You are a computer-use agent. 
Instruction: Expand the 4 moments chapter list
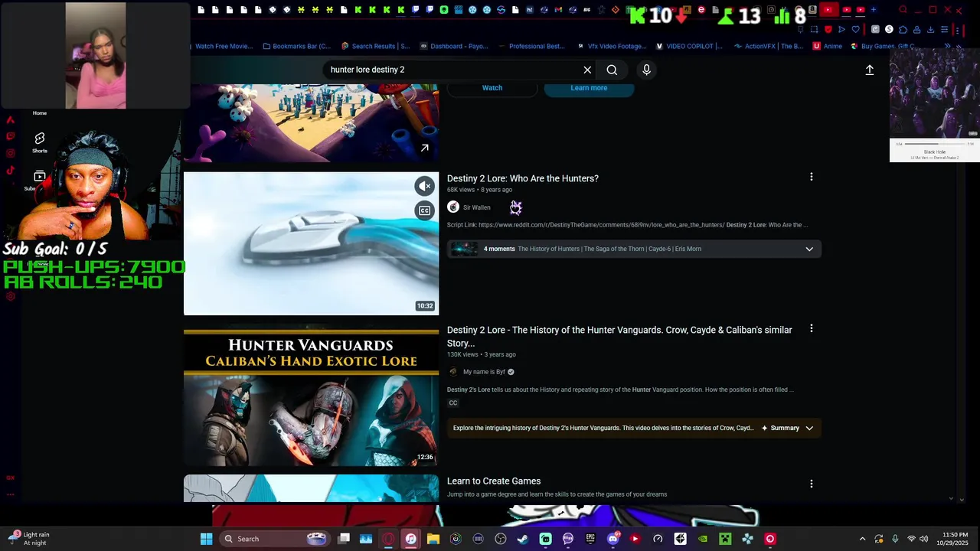(809, 249)
